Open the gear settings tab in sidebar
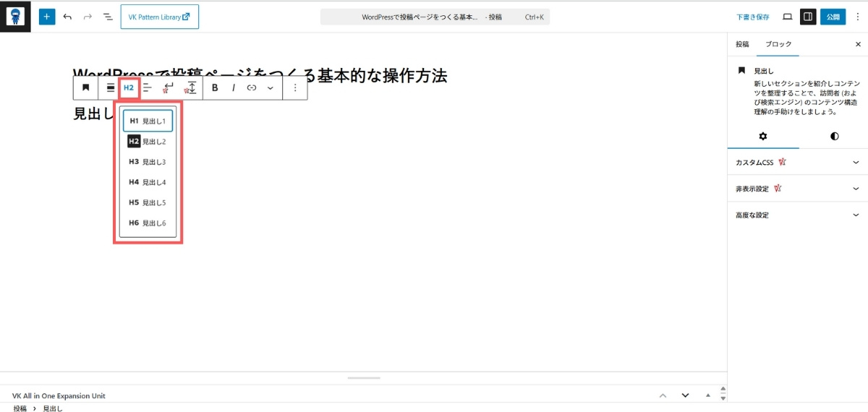 click(762, 136)
